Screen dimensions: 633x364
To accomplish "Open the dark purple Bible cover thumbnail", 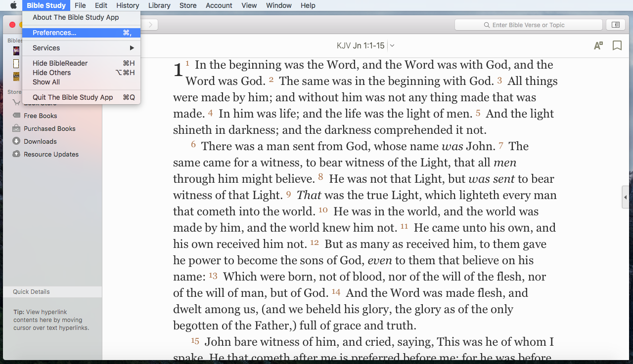I will pyautogui.click(x=16, y=50).
